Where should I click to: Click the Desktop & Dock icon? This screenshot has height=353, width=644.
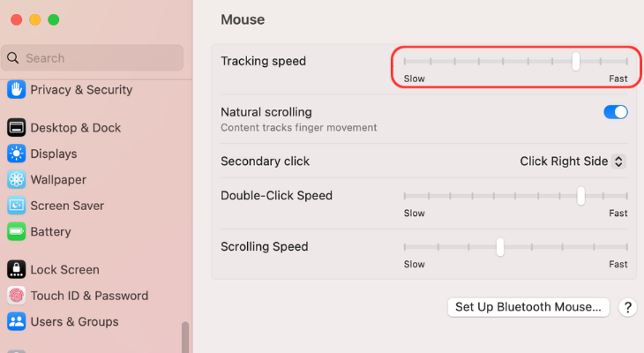tap(17, 128)
